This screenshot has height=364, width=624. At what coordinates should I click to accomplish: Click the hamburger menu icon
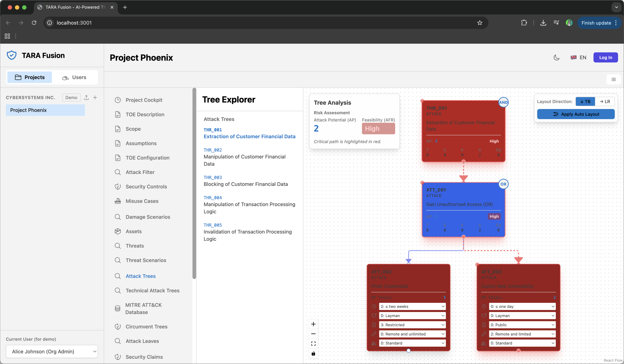[613, 80]
